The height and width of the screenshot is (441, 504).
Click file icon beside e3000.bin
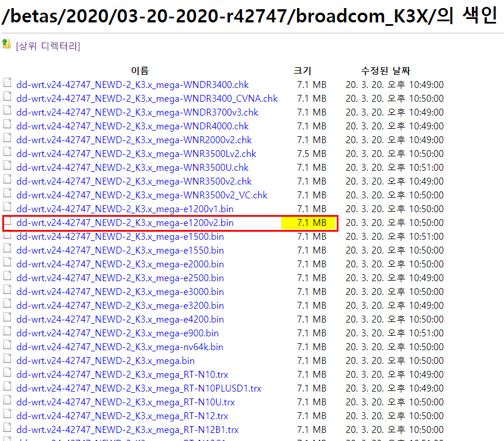click(7, 290)
